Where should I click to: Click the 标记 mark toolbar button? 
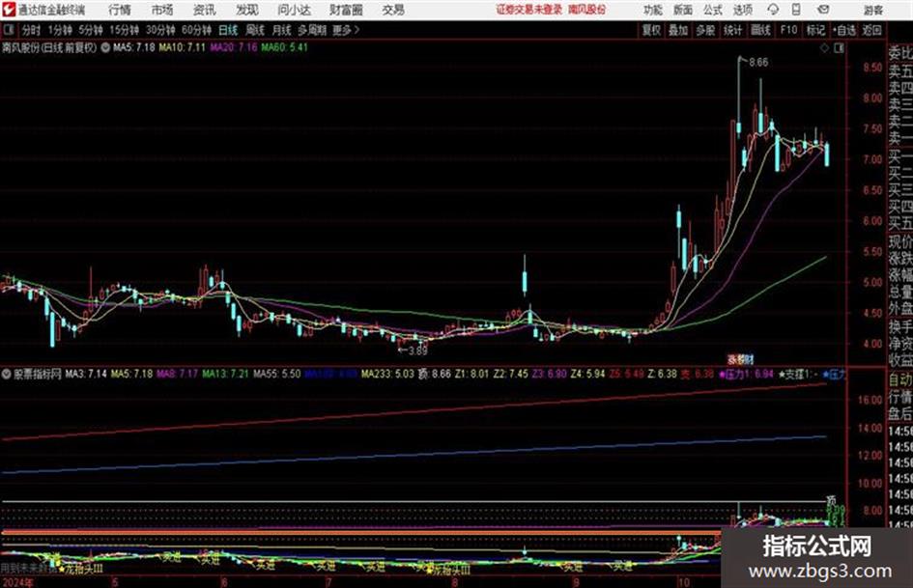pyautogui.click(x=815, y=30)
